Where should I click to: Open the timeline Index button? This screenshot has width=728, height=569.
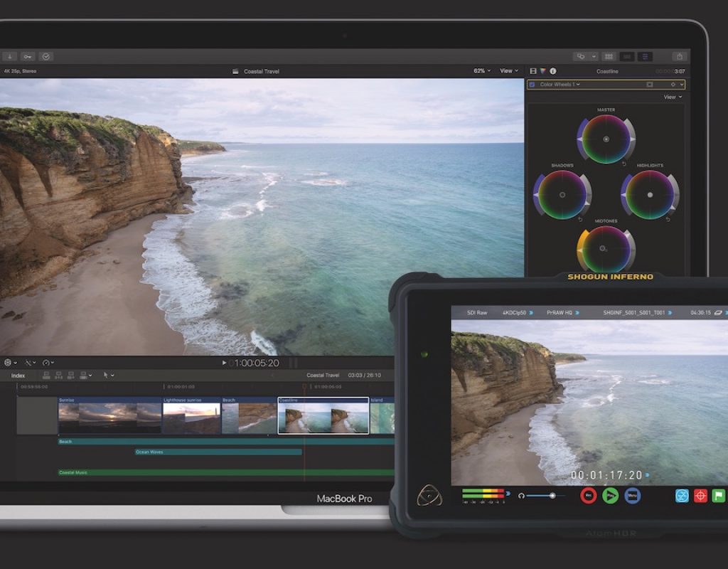(18, 376)
